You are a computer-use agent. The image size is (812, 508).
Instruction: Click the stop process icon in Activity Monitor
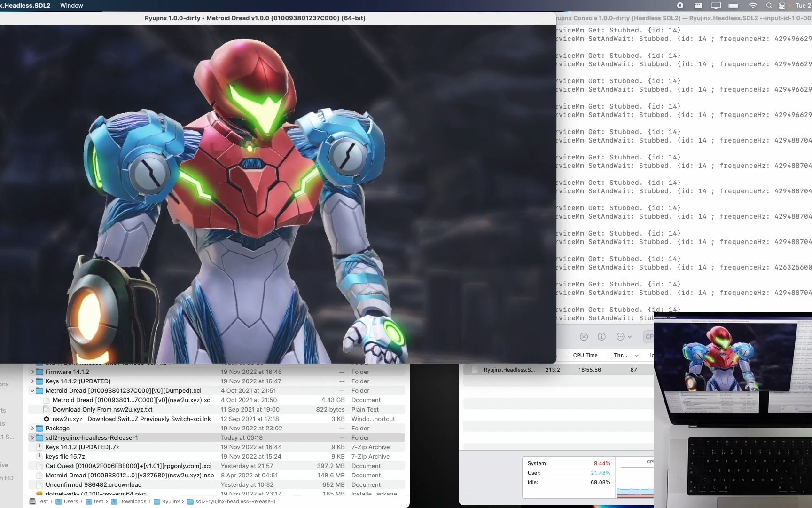point(584,337)
